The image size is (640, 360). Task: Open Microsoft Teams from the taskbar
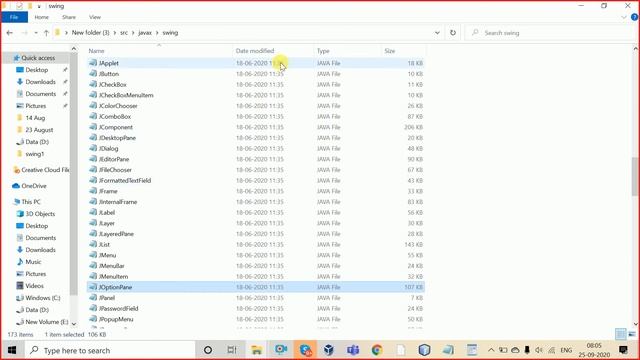point(353,350)
